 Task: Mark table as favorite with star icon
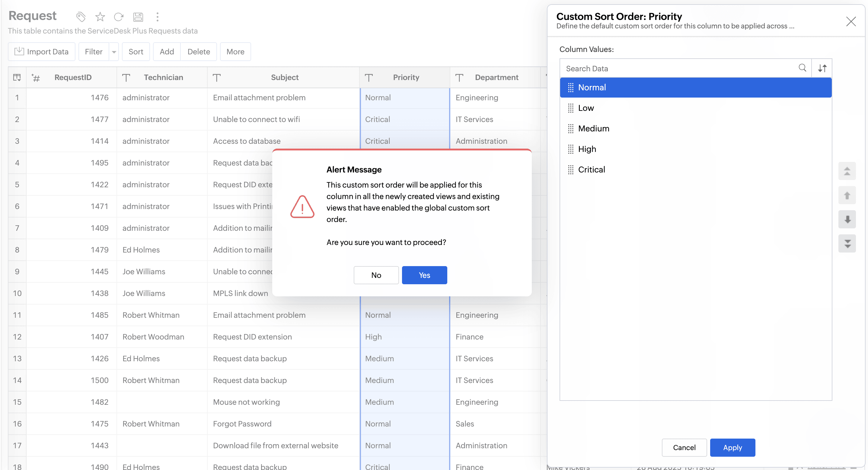pos(100,17)
